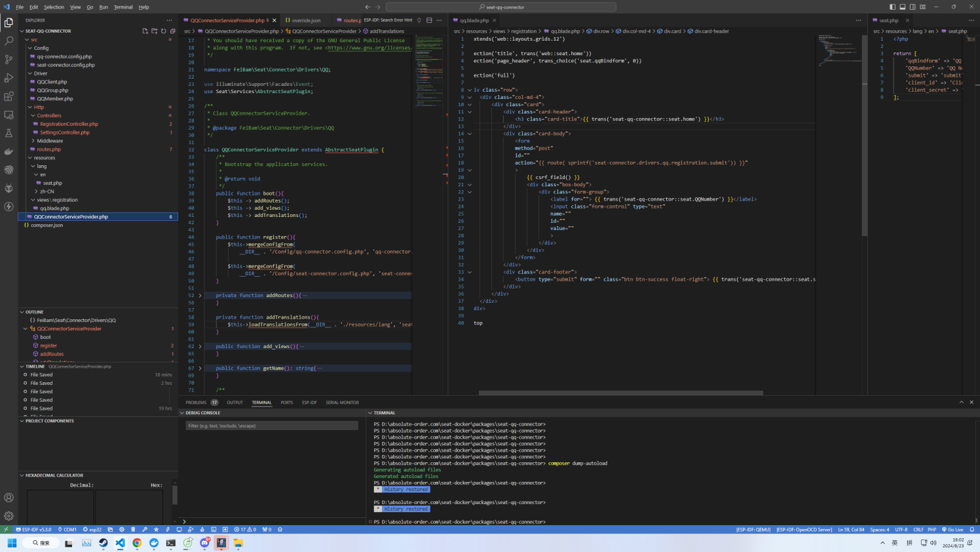Collapse all folders in Explorer
The height and width of the screenshot is (552, 980).
pyautogui.click(x=173, y=31)
